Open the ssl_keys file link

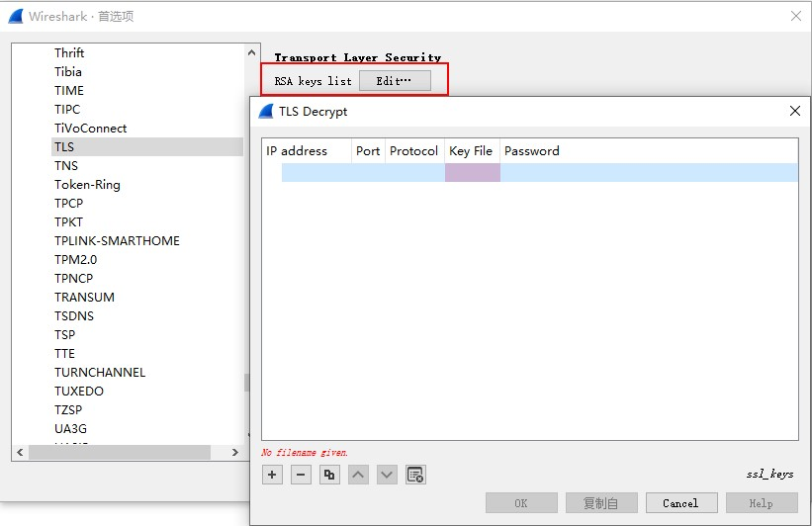pos(769,474)
